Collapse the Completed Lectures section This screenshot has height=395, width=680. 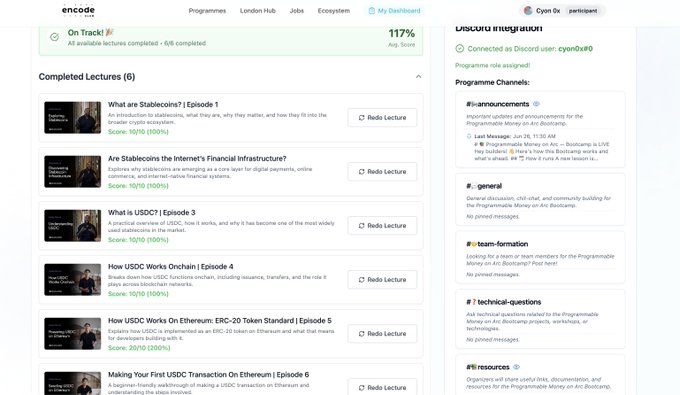coord(418,77)
